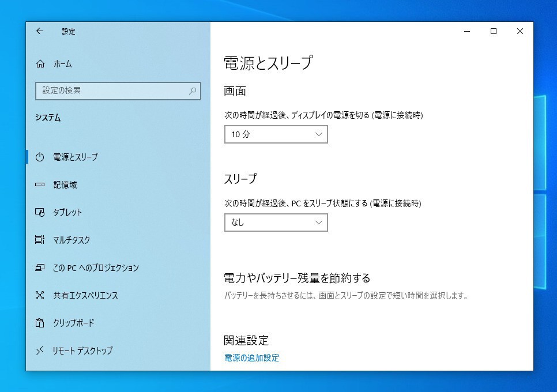Go to the タブレット settings
This screenshot has width=557, height=392.
[x=118, y=212]
